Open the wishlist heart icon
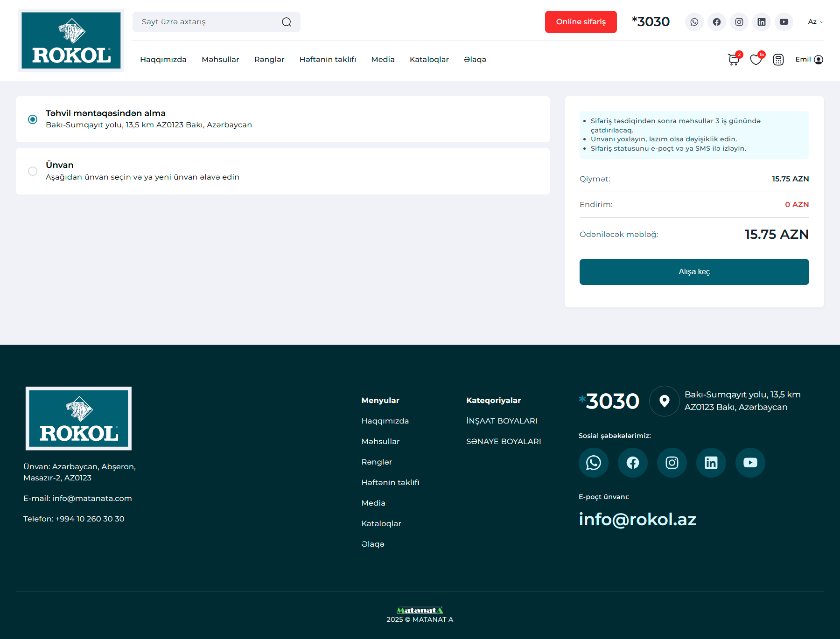 (756, 60)
